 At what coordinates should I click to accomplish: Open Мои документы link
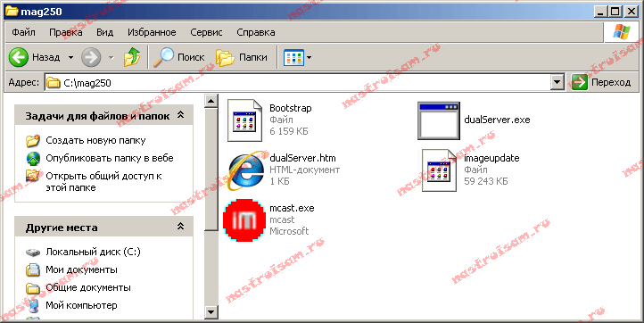81,269
